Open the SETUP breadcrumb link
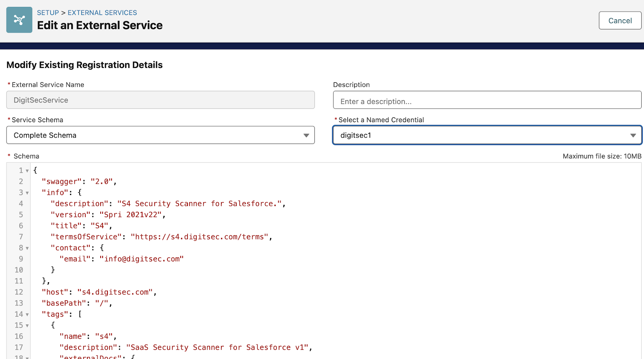This screenshot has width=644, height=359. click(48, 13)
